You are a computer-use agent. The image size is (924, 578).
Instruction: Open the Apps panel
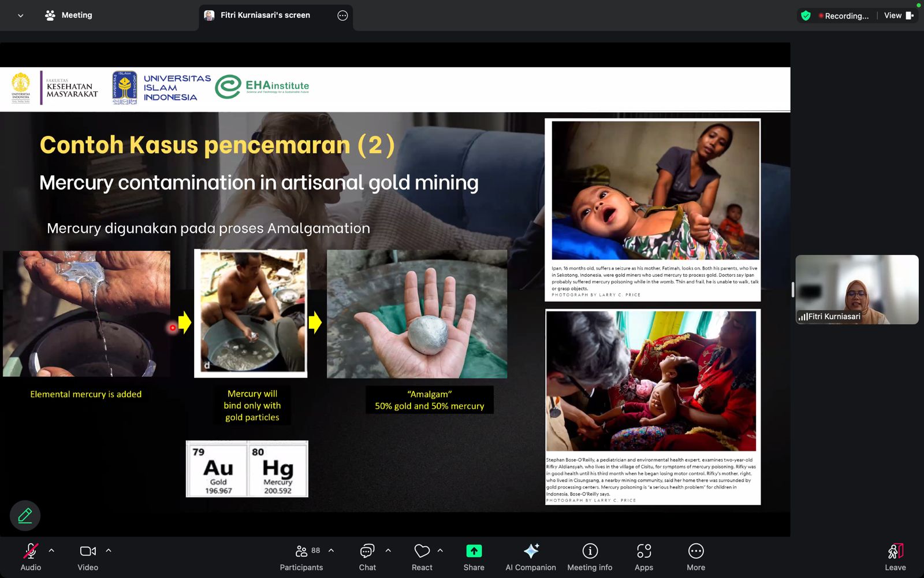(x=644, y=557)
